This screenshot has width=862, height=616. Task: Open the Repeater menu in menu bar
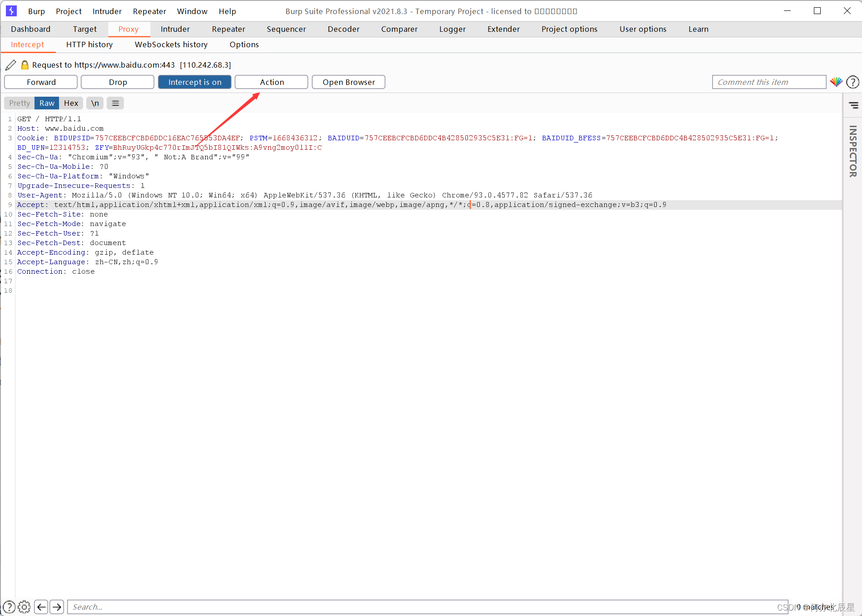point(149,11)
